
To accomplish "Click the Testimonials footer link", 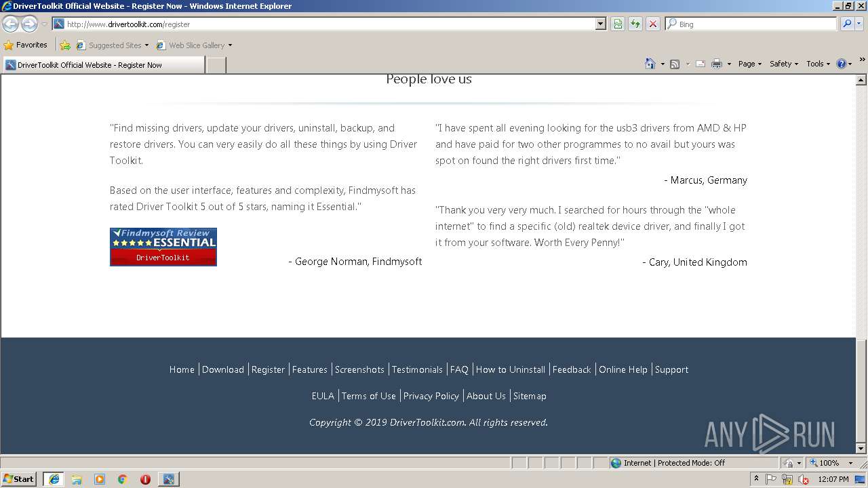I will (x=417, y=369).
